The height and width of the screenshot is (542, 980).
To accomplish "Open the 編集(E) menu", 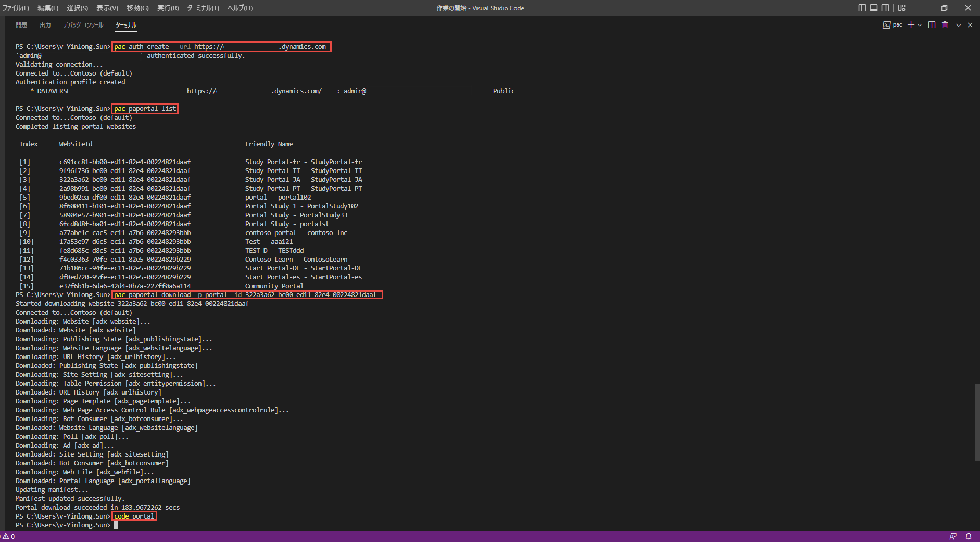I will [x=48, y=8].
